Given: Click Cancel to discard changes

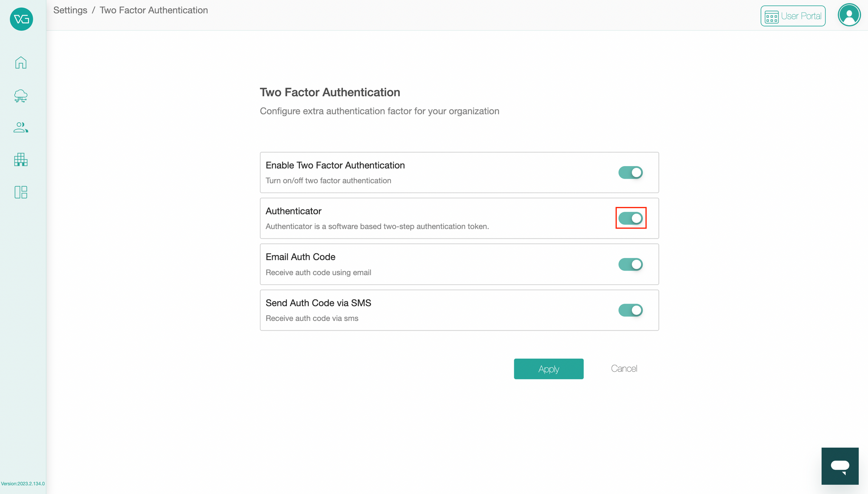Looking at the screenshot, I should (x=624, y=369).
